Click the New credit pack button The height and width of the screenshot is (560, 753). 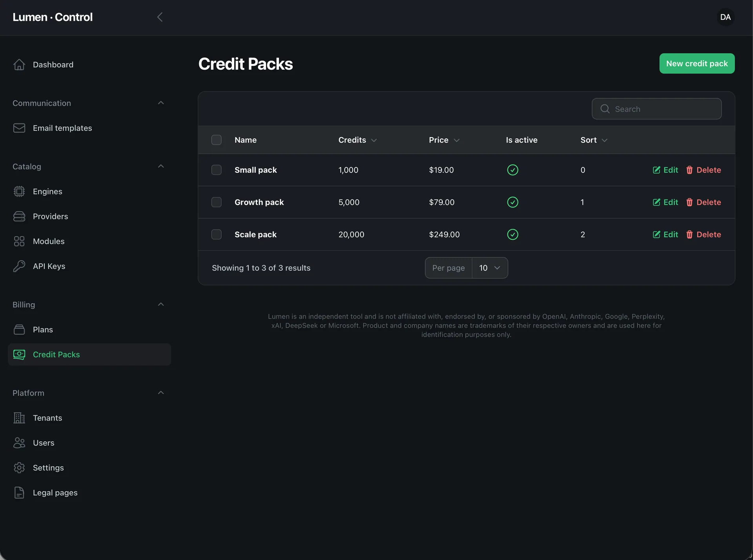click(x=697, y=63)
